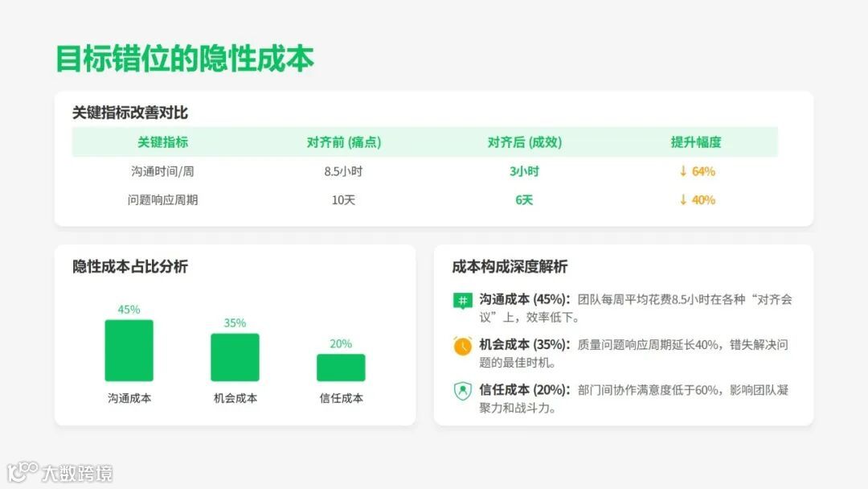Viewport: 868px width, 489px height.
Task: Click the 关键指标改善对比 heading
Action: pos(129,113)
